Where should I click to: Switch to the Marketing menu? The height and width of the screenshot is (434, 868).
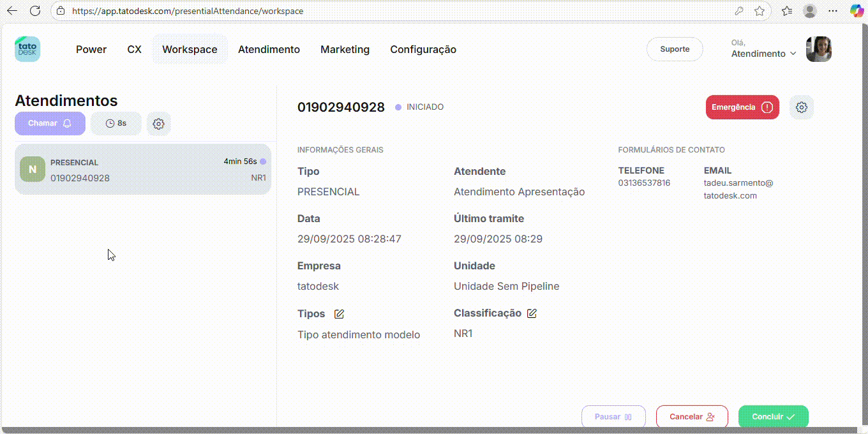[345, 49]
